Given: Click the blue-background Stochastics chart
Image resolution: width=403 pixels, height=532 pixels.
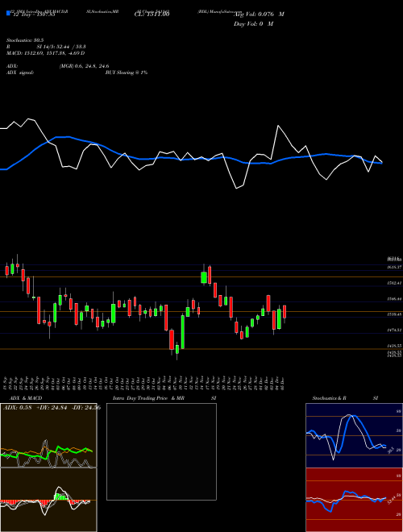Looking at the screenshot, I should 354,435.
